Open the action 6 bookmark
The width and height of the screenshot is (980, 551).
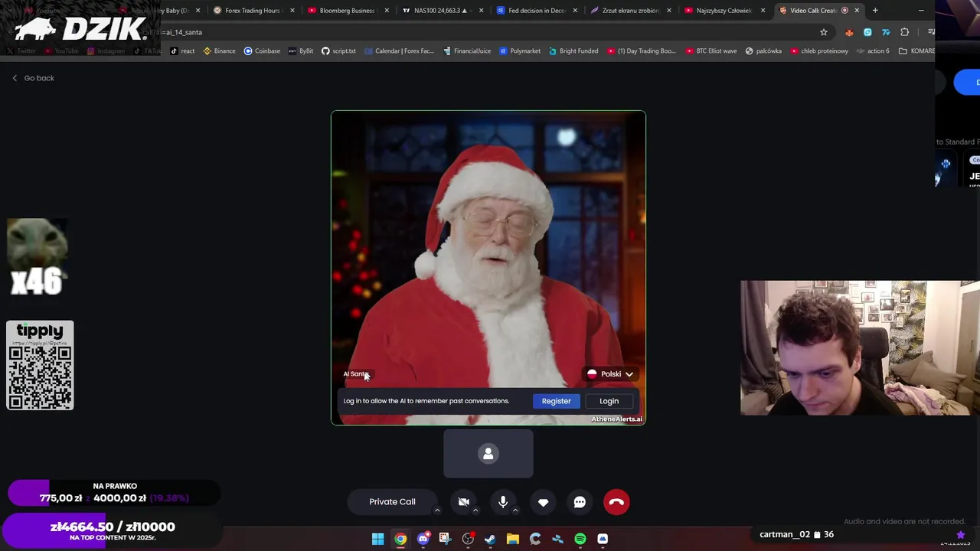(873, 51)
